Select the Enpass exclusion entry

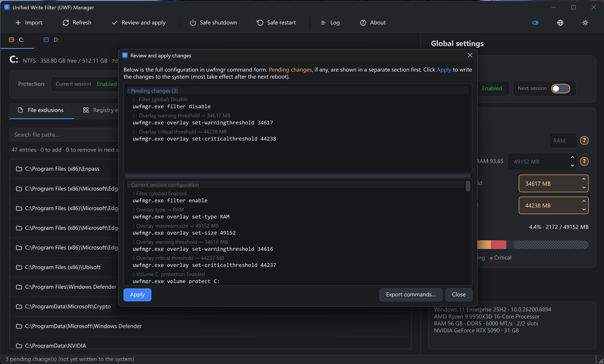(64, 169)
